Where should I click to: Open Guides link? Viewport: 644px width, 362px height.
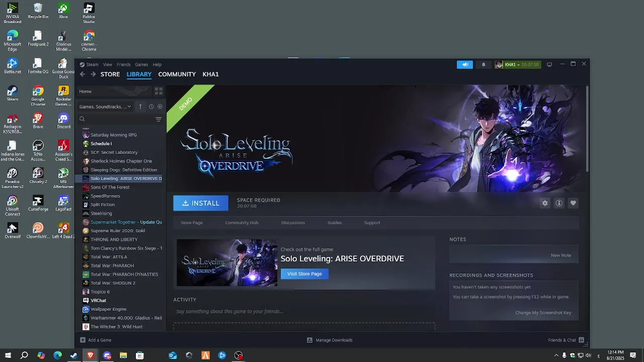click(x=335, y=223)
